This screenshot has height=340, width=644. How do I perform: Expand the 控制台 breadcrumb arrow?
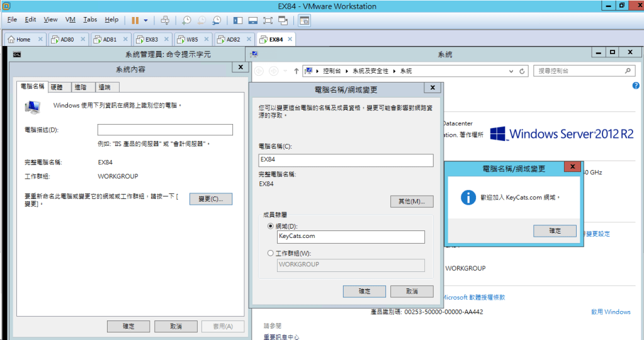tap(347, 71)
